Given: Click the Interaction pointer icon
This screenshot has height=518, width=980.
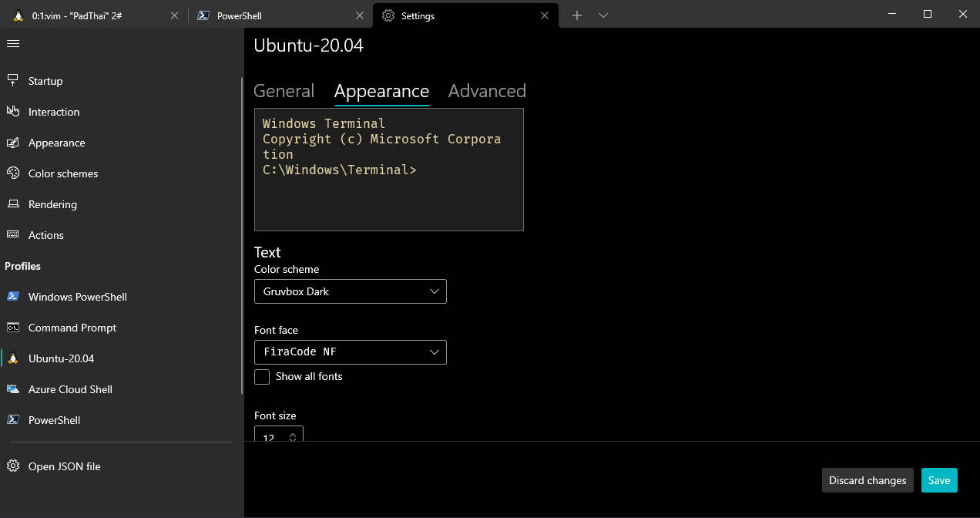Looking at the screenshot, I should coord(13,111).
